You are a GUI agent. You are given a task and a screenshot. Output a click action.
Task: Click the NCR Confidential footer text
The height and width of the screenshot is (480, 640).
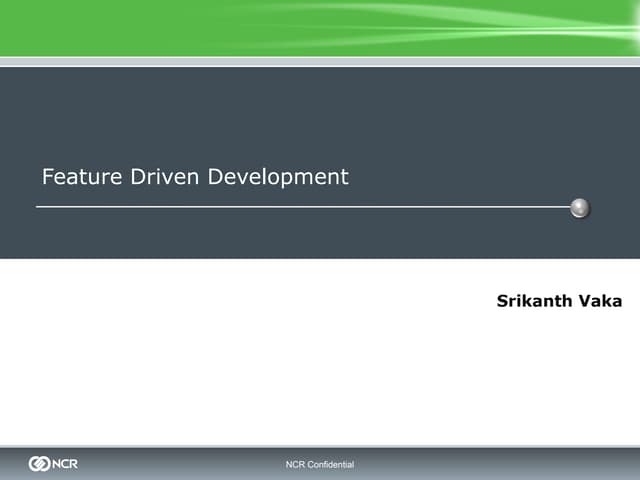[x=320, y=465]
